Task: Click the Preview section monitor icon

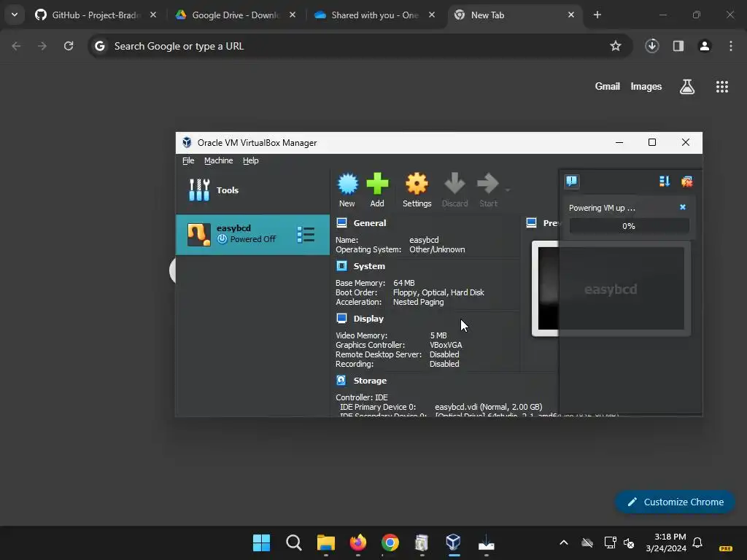Action: 531,222
